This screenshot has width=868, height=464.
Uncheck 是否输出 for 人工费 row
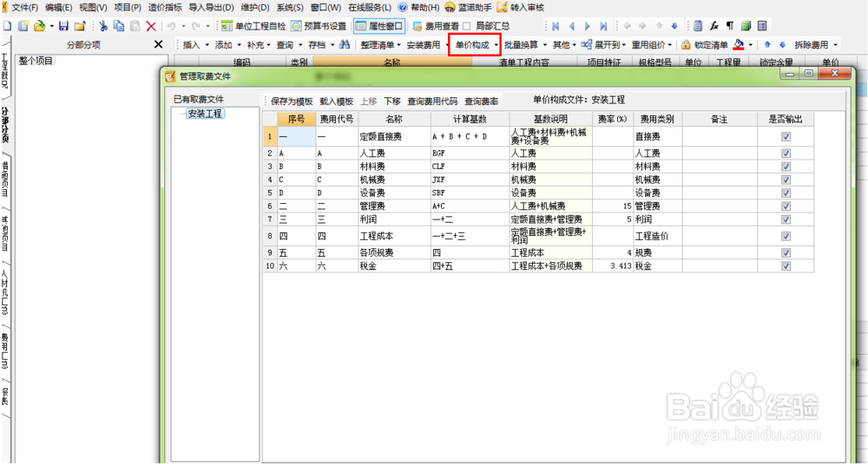(786, 154)
